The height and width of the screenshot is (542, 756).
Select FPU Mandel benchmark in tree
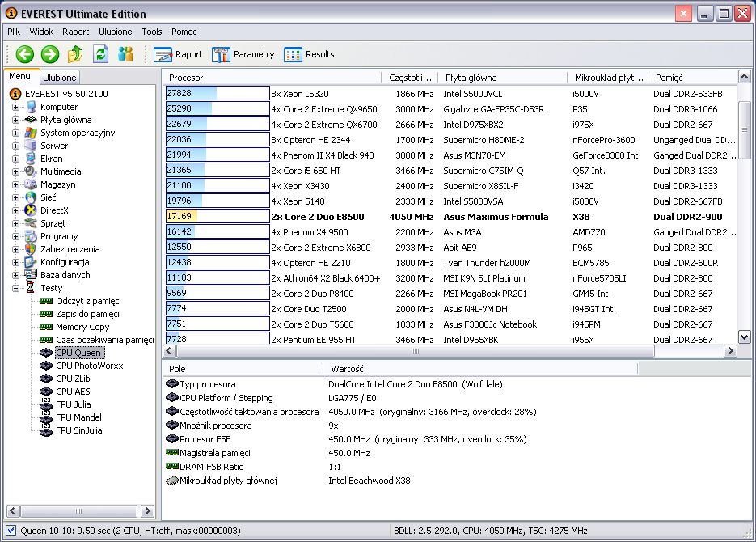click(78, 417)
